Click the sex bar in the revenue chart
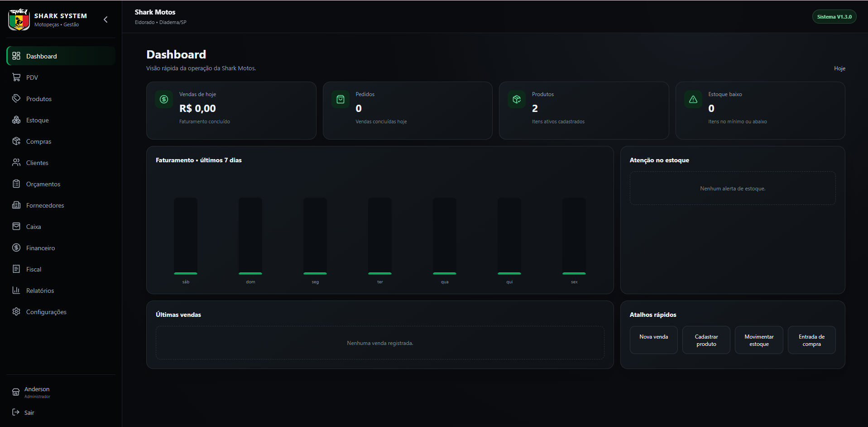 (574, 236)
